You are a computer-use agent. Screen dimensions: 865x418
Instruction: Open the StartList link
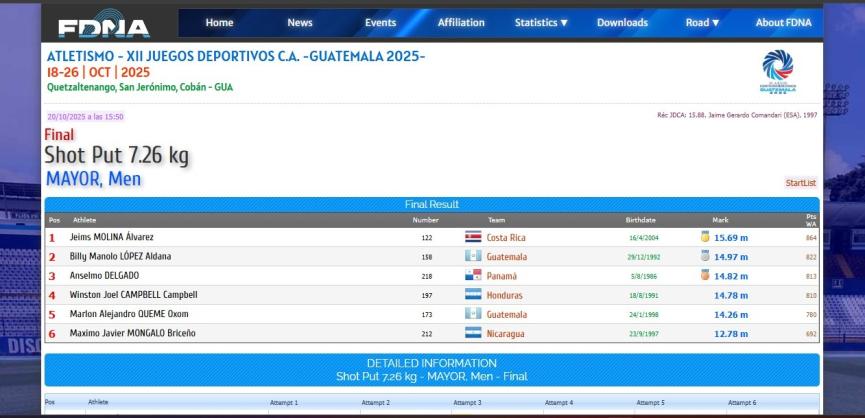(x=800, y=183)
